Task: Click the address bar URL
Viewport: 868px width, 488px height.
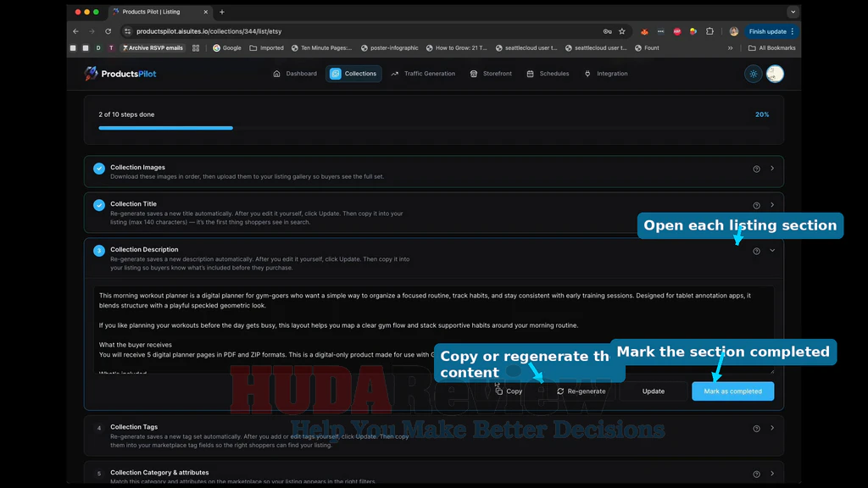Action: coord(209,31)
